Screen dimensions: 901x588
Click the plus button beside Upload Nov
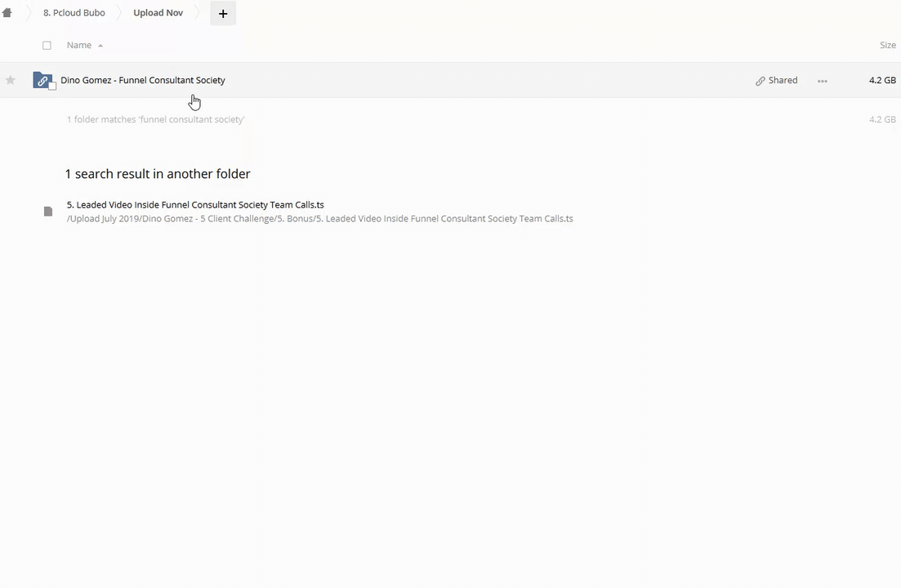coord(223,13)
